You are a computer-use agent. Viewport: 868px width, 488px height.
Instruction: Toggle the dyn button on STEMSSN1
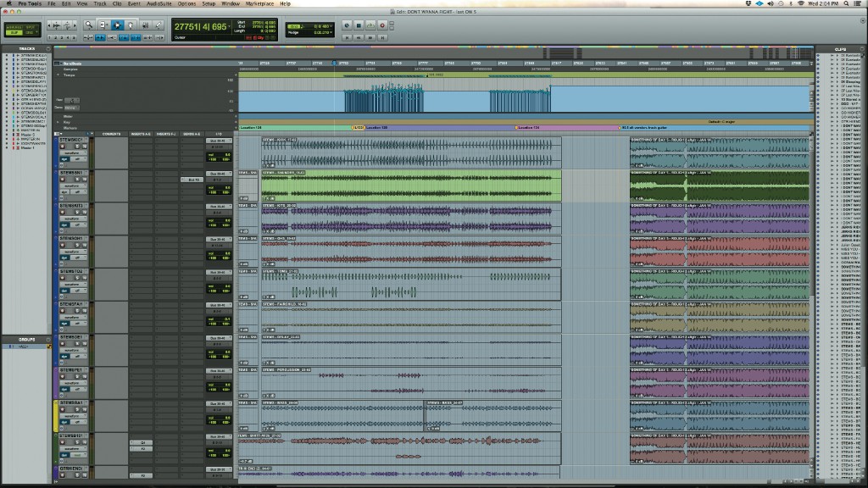(x=64, y=192)
